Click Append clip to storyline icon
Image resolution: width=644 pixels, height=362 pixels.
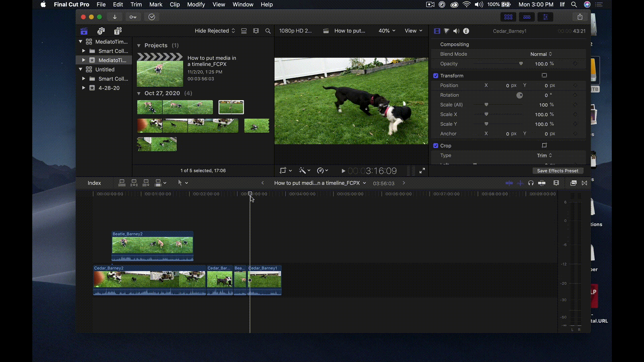[x=146, y=183]
